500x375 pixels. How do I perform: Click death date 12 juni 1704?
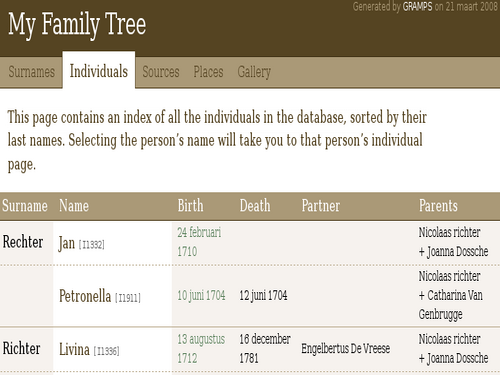(x=263, y=295)
